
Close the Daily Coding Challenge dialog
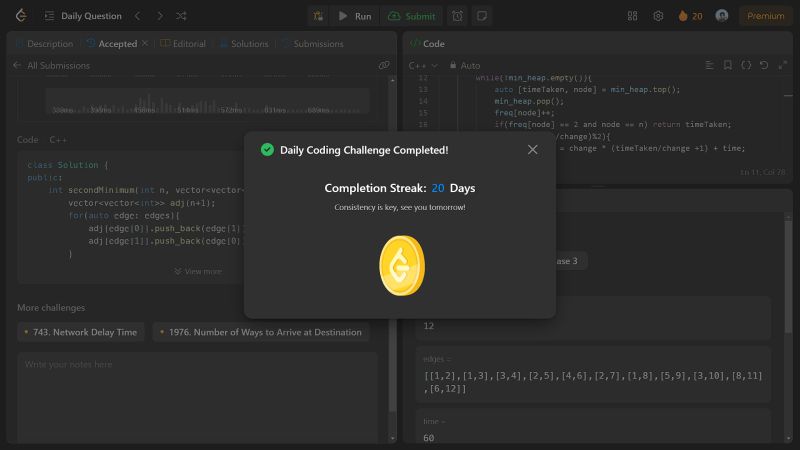point(532,149)
